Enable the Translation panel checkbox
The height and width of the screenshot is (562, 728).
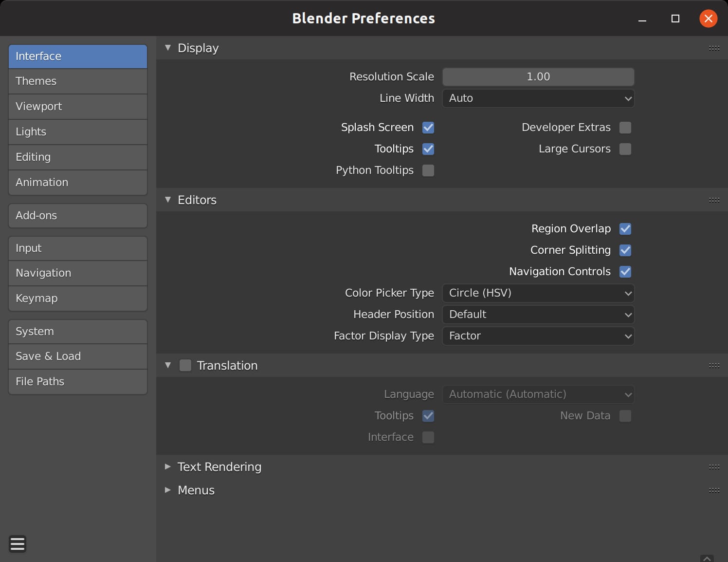tap(185, 365)
